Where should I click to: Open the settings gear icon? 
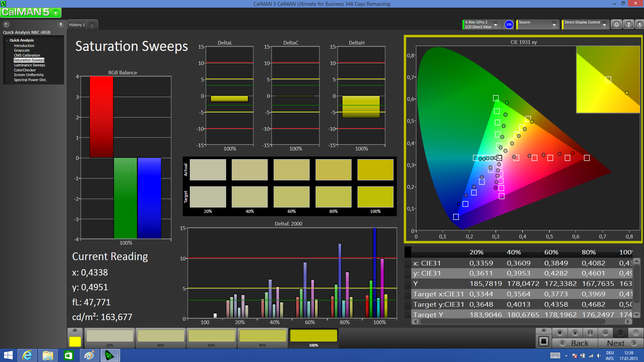tap(616, 24)
